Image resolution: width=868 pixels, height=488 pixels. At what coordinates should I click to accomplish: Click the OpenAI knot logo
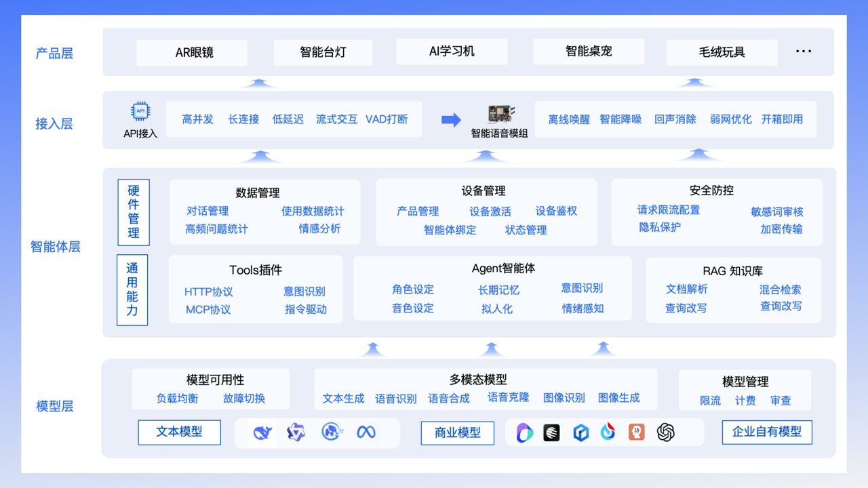(x=666, y=432)
